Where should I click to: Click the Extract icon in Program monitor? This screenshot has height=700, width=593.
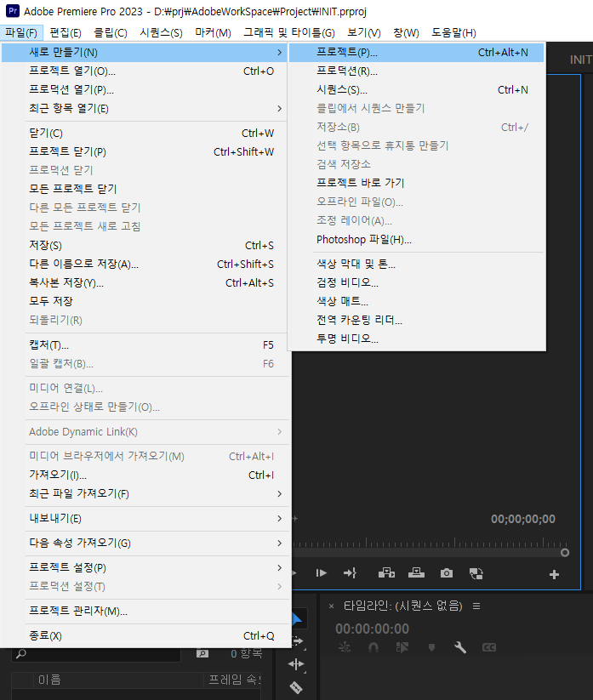click(x=416, y=573)
